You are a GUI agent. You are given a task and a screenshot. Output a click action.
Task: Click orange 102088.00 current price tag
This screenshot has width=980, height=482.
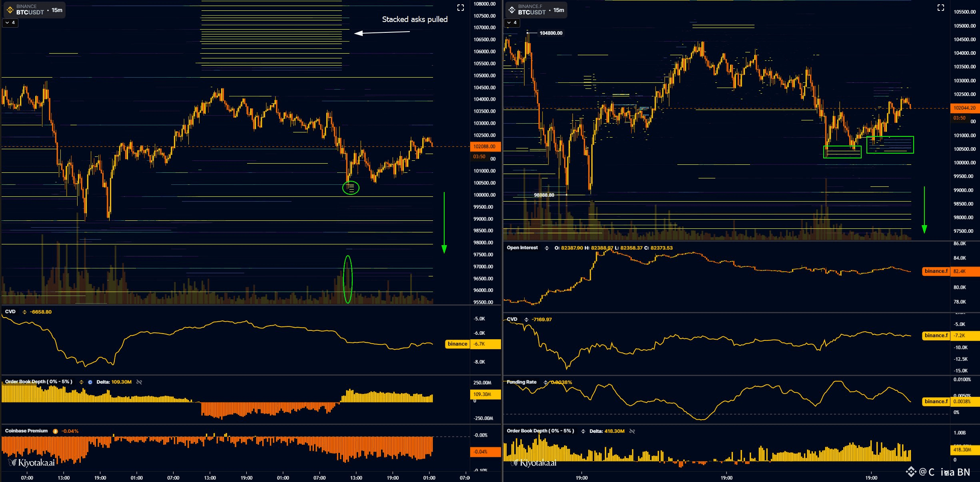[x=485, y=147]
